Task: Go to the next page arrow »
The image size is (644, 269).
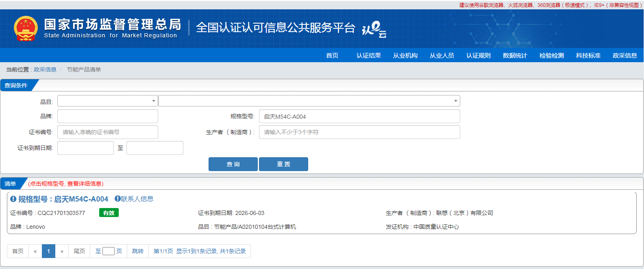Action: (62, 251)
